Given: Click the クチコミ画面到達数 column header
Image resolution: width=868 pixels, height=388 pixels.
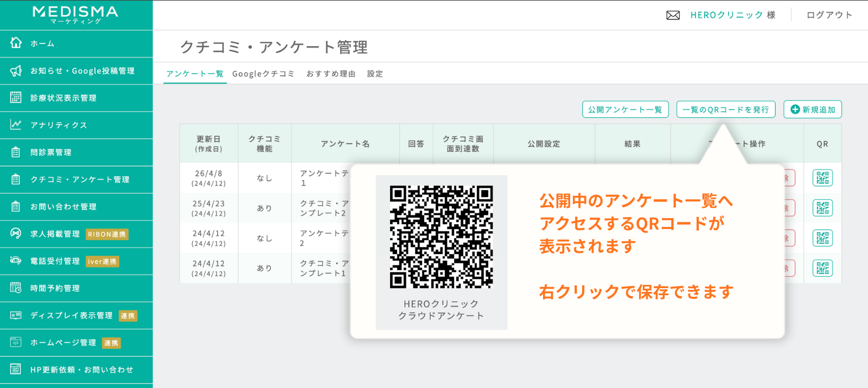Looking at the screenshot, I should click(463, 144).
